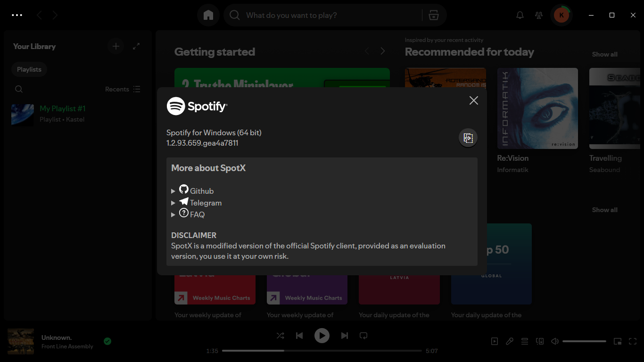Expand the Github section

click(192, 190)
